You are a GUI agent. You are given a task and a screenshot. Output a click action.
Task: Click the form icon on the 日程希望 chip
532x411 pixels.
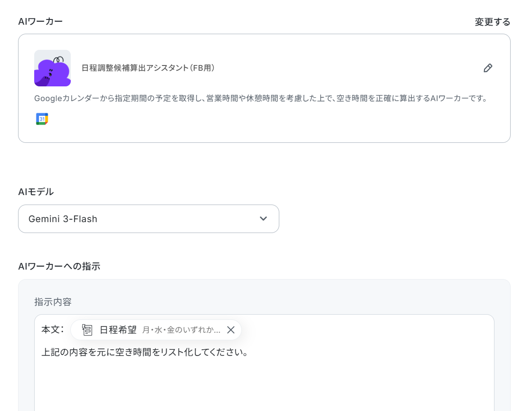click(x=87, y=330)
